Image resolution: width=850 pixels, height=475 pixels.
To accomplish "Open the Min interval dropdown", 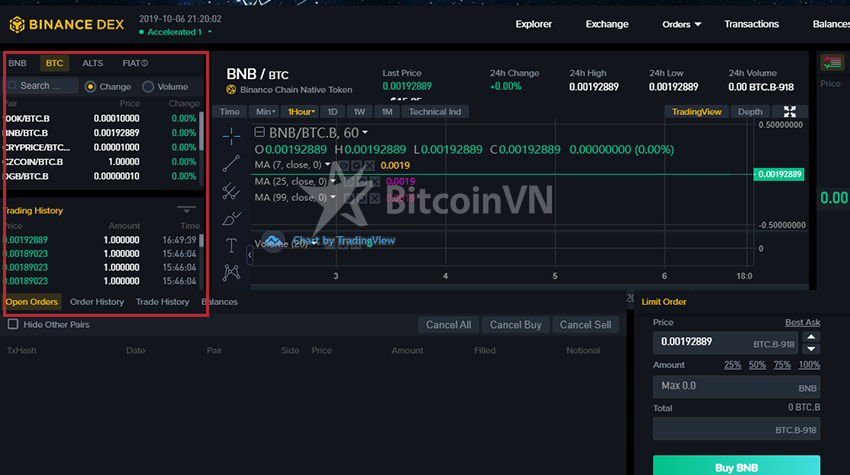I will 264,112.
